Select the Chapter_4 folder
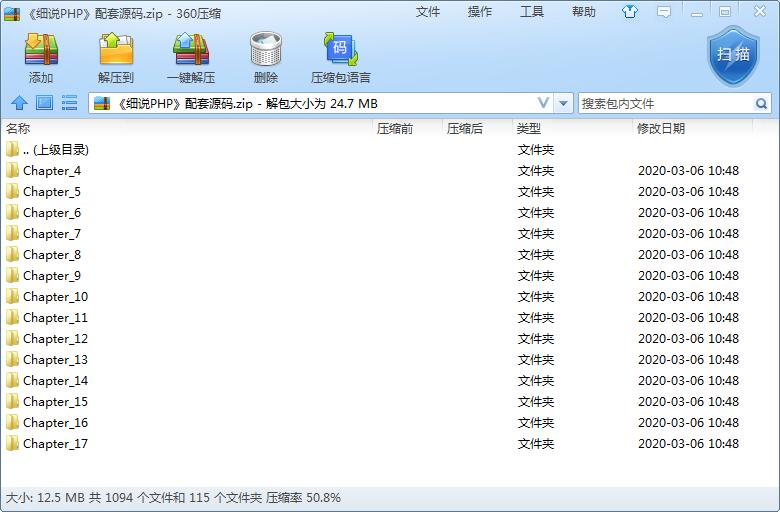The width and height of the screenshot is (780, 512). click(378, 171)
